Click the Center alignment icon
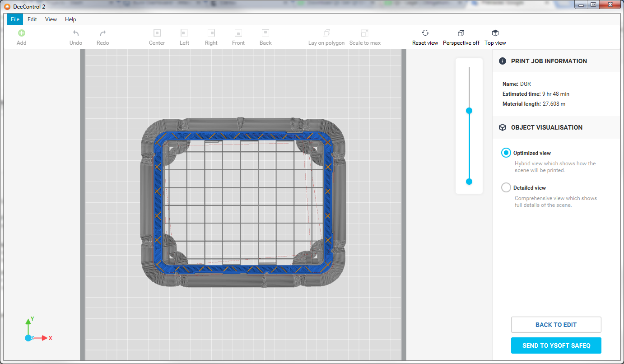This screenshot has width=624, height=364. point(157,33)
